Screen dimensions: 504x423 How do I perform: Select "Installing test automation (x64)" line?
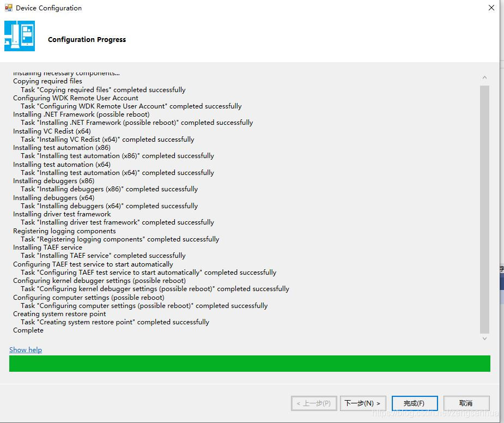(x=62, y=165)
